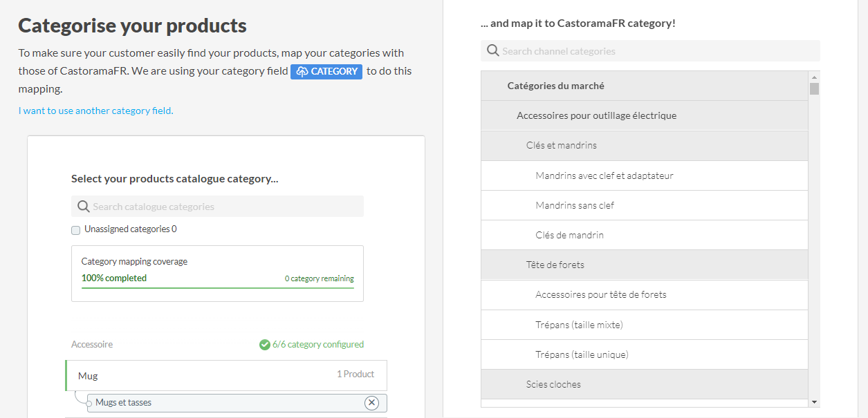Expand the Clés et mandrins category
868x418 pixels.
(x=561, y=145)
